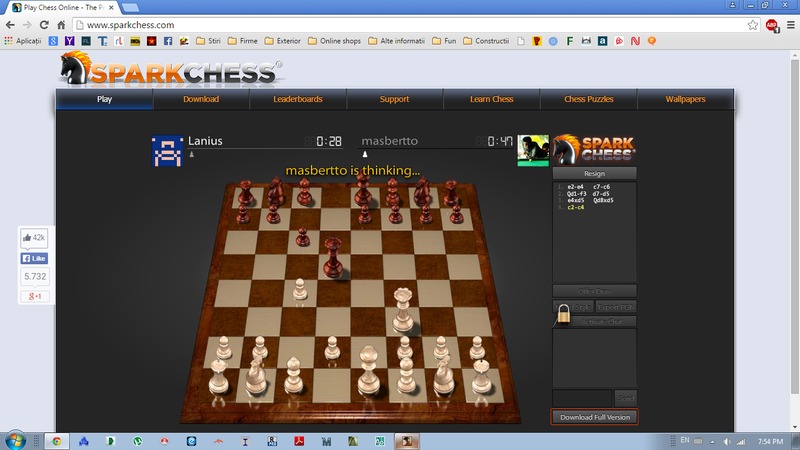Open the Chrome hamburger menu
Image resolution: width=800 pixels, height=450 pixels.
click(x=790, y=25)
